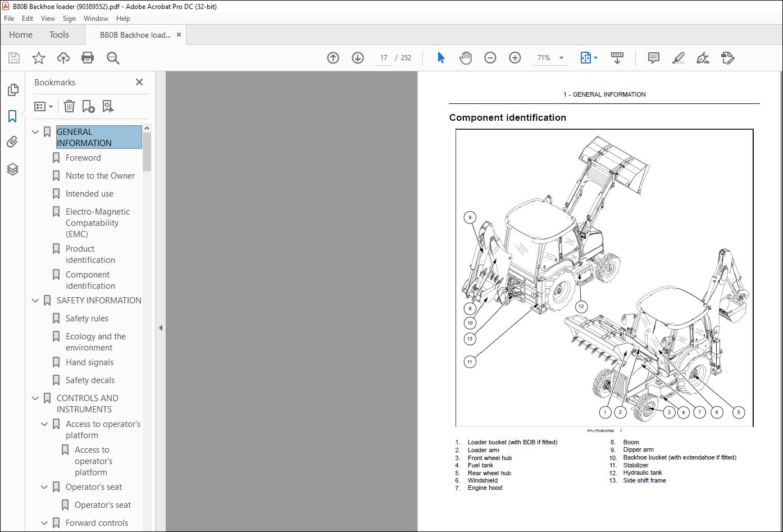Image resolution: width=783 pixels, height=532 pixels.
Task: Switch to the Home tab
Action: 21,35
